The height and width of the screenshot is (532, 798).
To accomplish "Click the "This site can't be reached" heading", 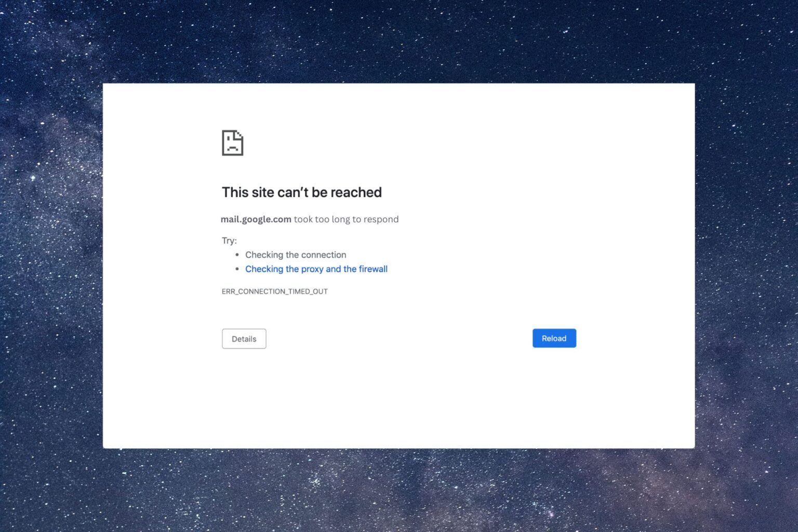I will [301, 192].
